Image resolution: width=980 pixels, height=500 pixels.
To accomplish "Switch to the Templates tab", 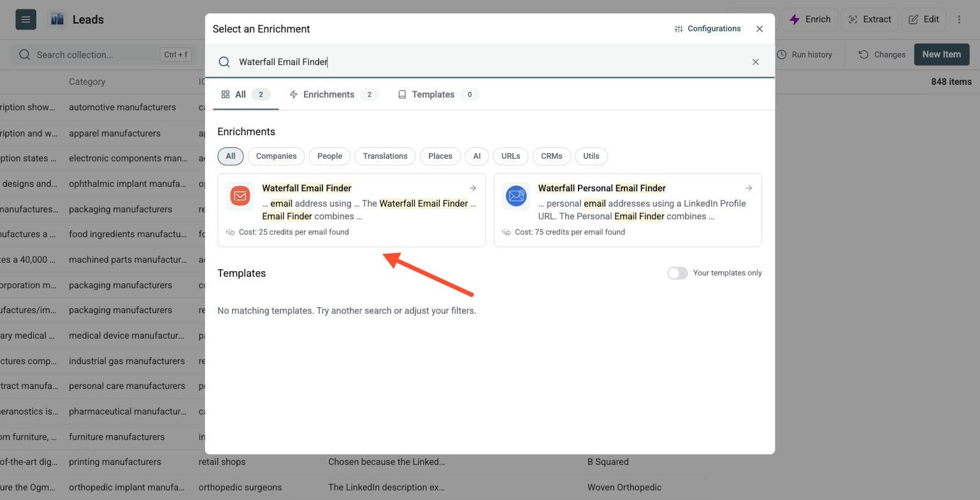I will (x=438, y=94).
